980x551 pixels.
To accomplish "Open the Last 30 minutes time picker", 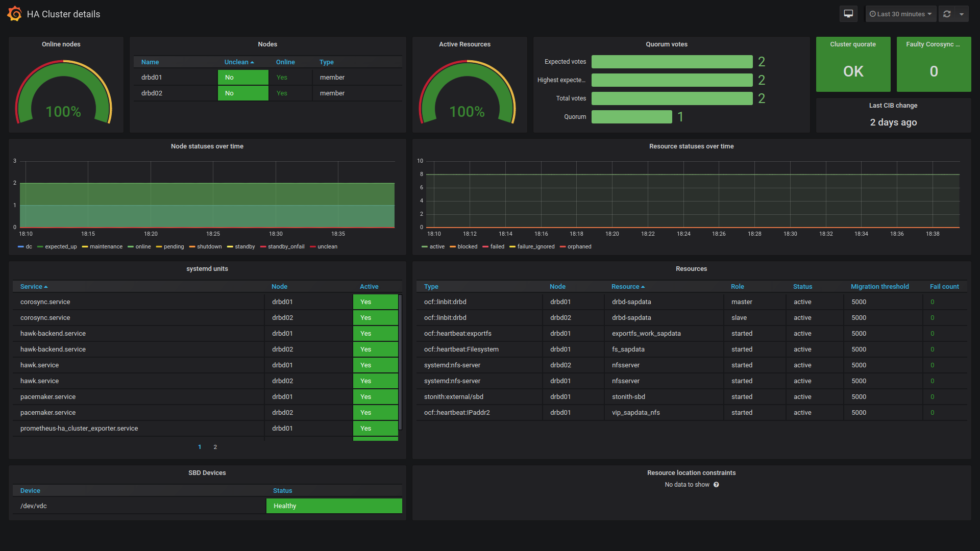I will (900, 14).
